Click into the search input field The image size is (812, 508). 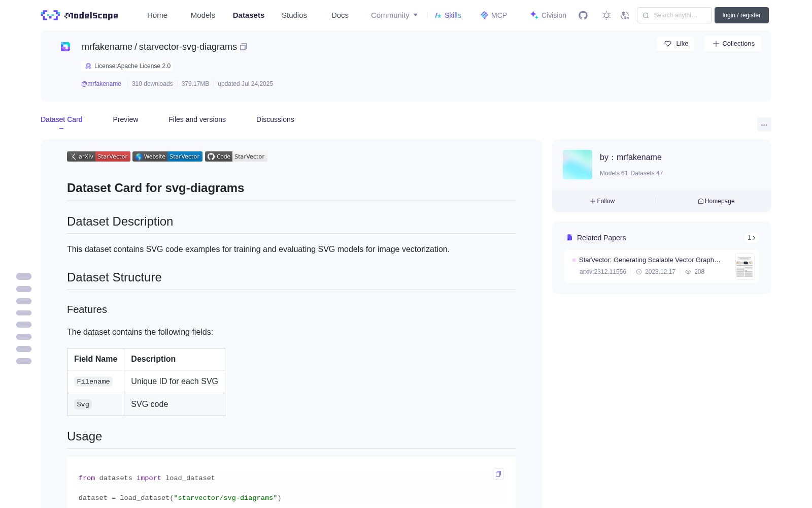[x=674, y=15]
